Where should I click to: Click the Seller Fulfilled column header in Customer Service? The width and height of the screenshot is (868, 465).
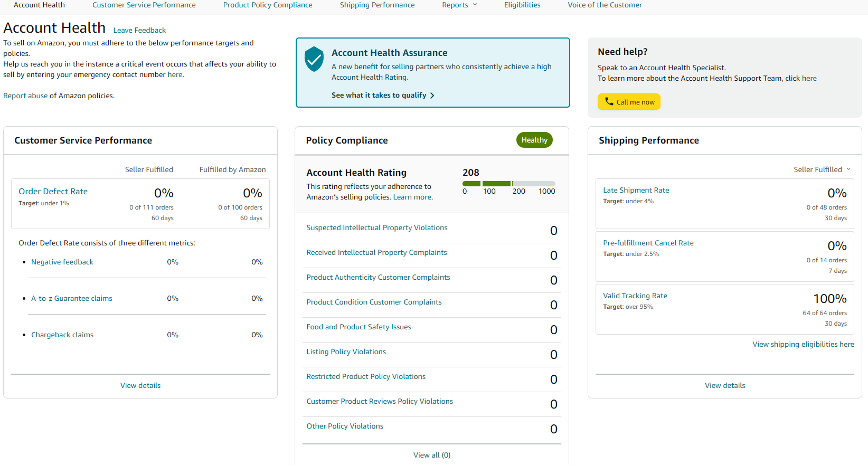pos(149,169)
